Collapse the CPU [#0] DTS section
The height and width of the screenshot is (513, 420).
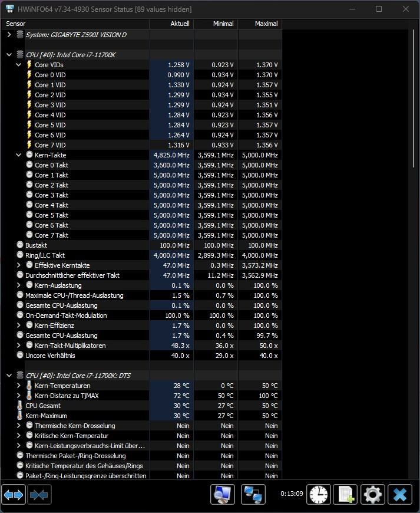coord(9,375)
